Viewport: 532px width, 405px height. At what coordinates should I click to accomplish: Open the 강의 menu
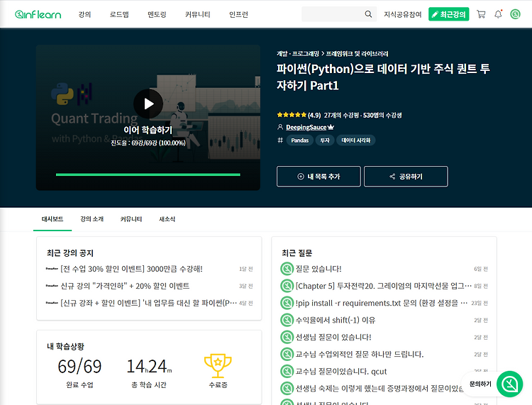(x=84, y=14)
